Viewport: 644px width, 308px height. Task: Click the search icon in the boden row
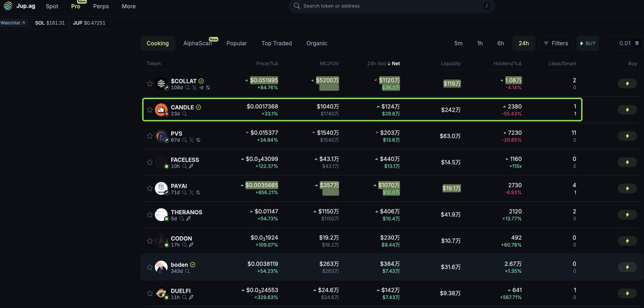click(188, 271)
